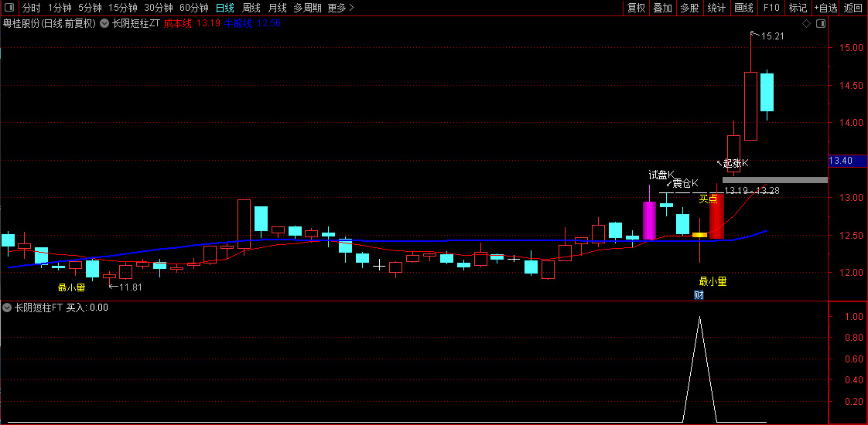Click the gray horizontal price band
This screenshot has height=425, width=868.
click(x=775, y=179)
